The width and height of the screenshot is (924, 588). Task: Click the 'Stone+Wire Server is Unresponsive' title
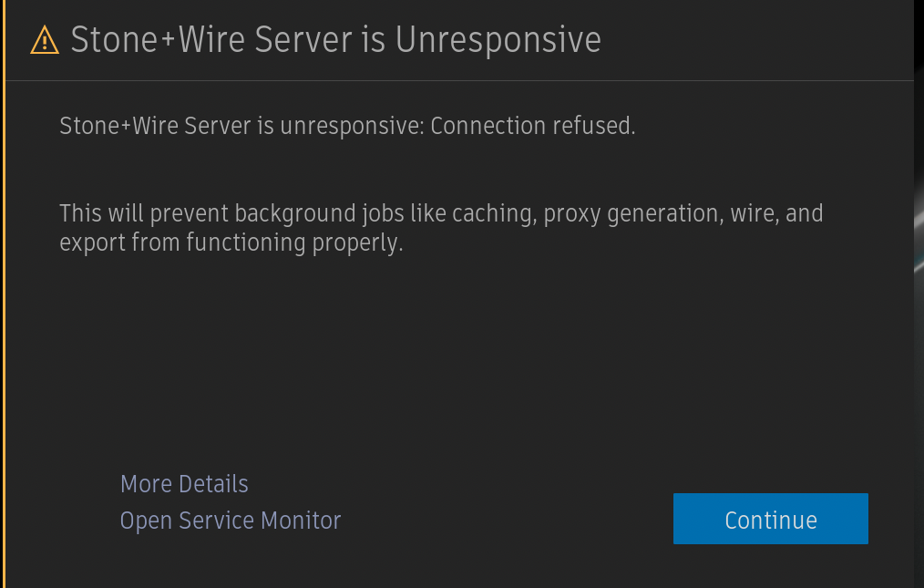pos(335,40)
